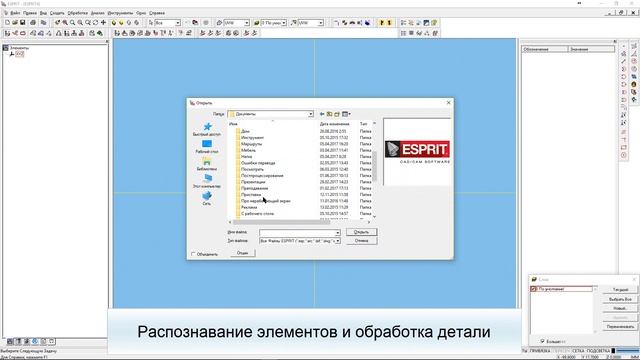Open the Создать menu
The image size is (640, 360).
click(57, 13)
